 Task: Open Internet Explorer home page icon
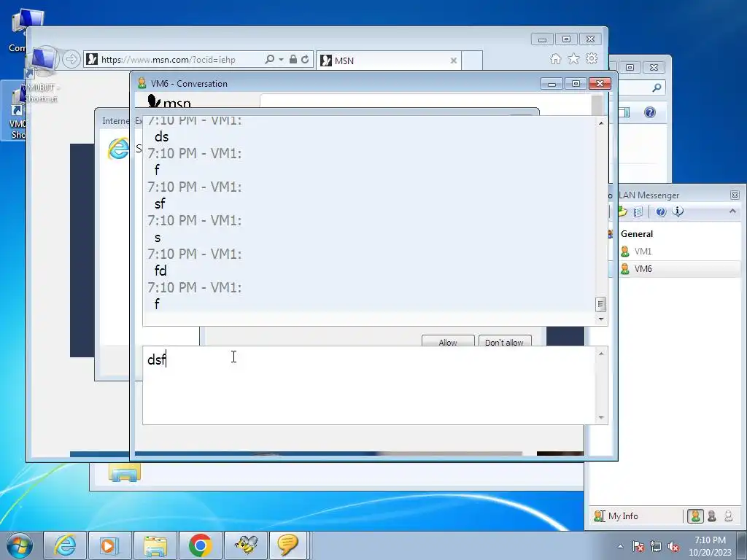coord(555,59)
